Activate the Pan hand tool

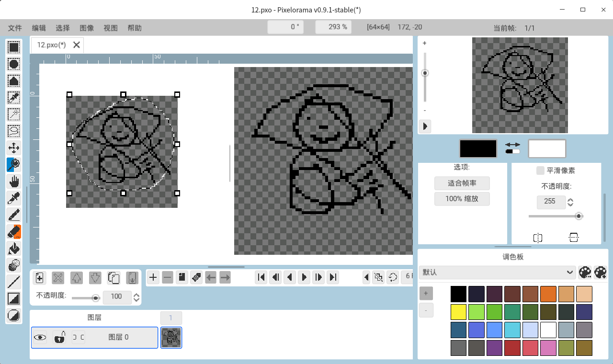pos(14,181)
